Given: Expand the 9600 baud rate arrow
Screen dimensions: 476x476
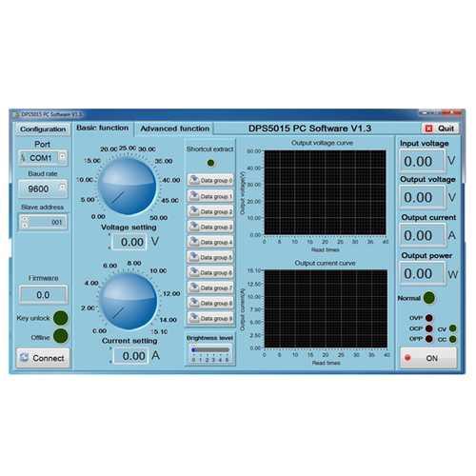Looking at the screenshot, I should pos(63,187).
